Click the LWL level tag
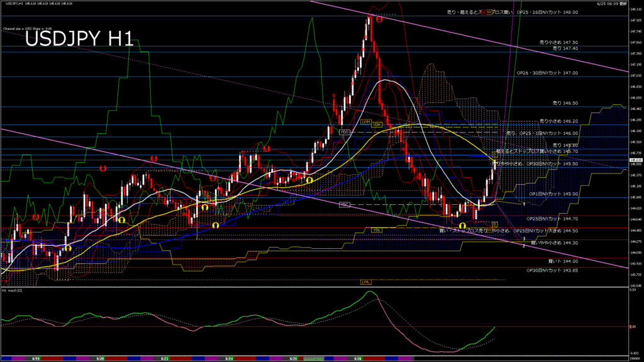644x362 pixels. pos(365,282)
